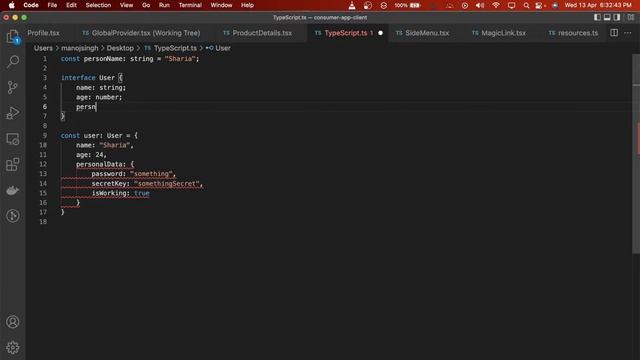Open the Go menu
The image size is (640, 360).
click(146, 5)
